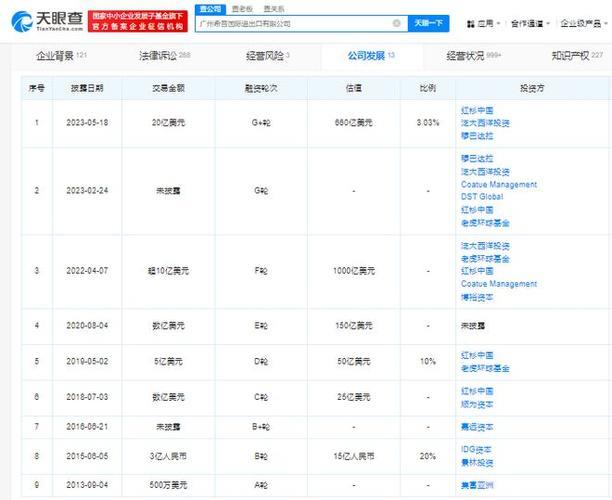Expand the 合作通道 dropdown
Image resolution: width=612 pixels, height=500 pixels.
pos(530,24)
